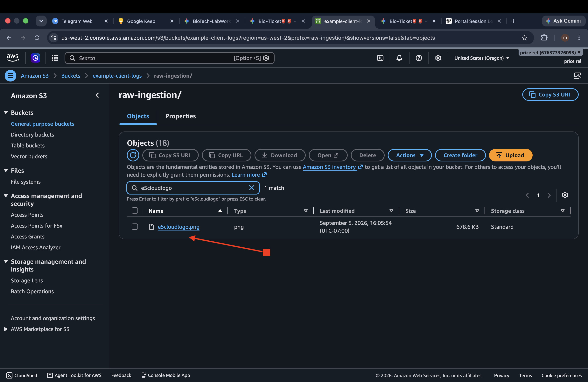The height and width of the screenshot is (382, 588).
Task: Collapse the Buckets sidebar section
Action: (x=6, y=112)
